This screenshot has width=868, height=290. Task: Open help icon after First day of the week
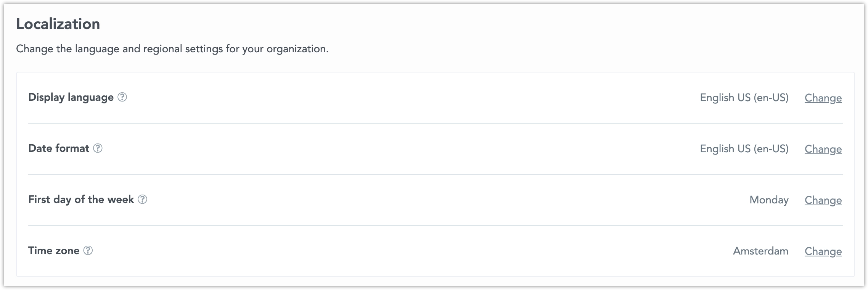143,200
